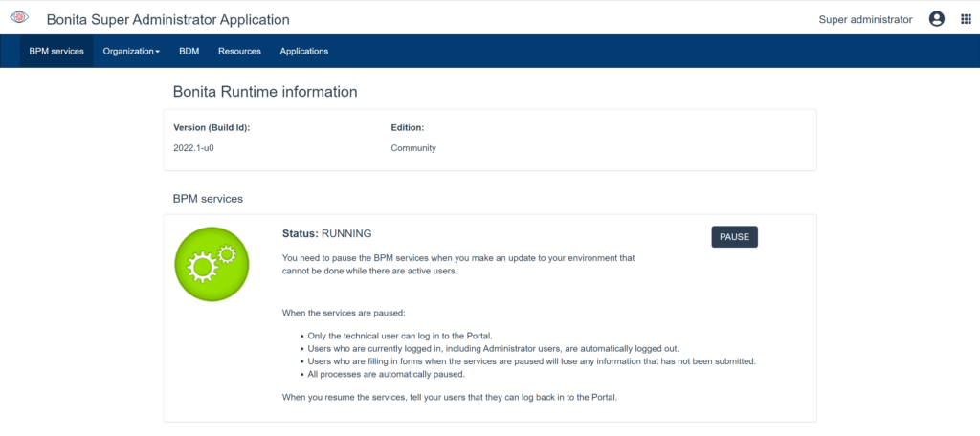Screen dimensions: 980x436
Task: Open the Resources menu item
Action: pos(239,52)
